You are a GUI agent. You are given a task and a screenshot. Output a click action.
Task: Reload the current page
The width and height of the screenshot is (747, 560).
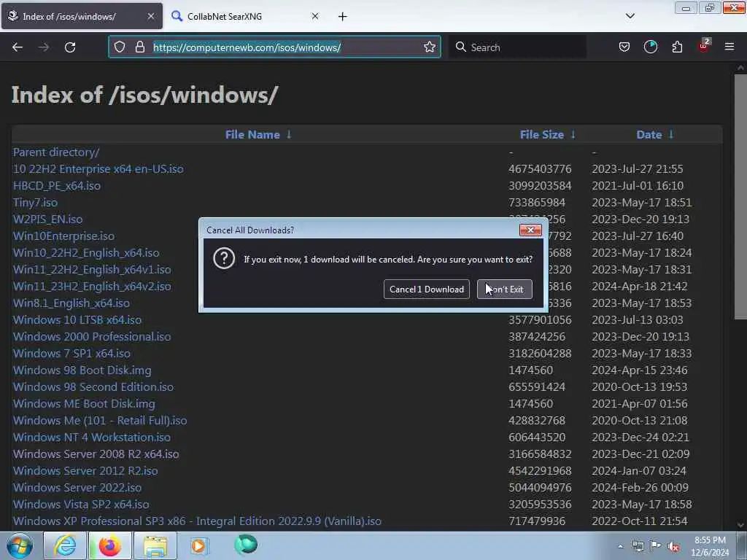70,47
